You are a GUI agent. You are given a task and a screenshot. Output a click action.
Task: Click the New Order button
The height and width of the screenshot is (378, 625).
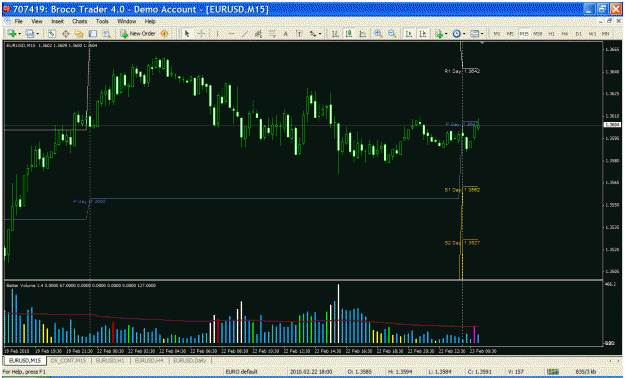(138, 34)
